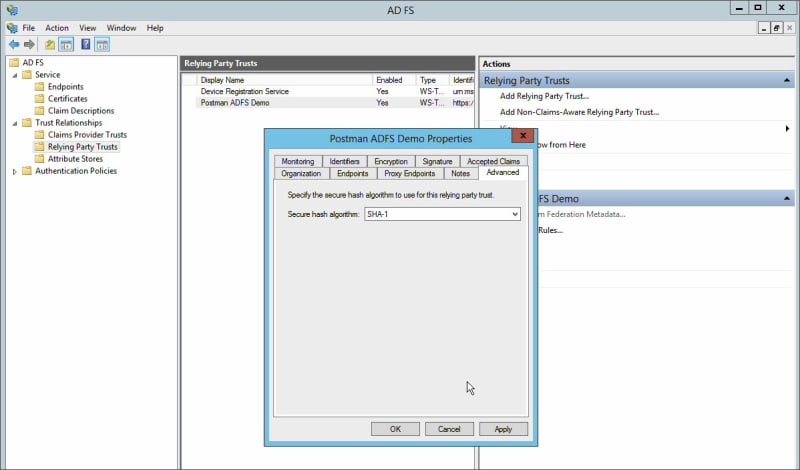Switch to the Proxy Endpoints tab
The image size is (800, 470).
tap(410, 174)
